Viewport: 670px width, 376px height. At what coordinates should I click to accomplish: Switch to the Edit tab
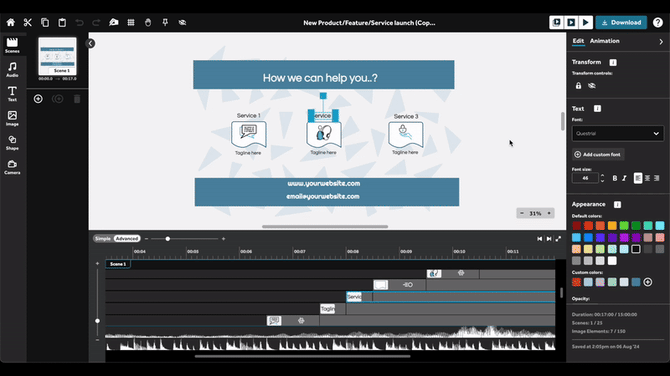coord(578,41)
